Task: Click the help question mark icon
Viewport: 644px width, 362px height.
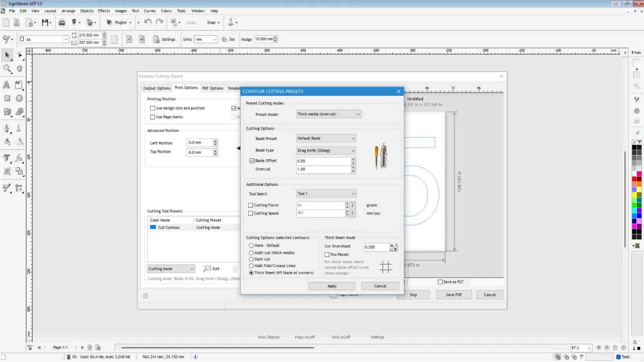Action: (145, 296)
